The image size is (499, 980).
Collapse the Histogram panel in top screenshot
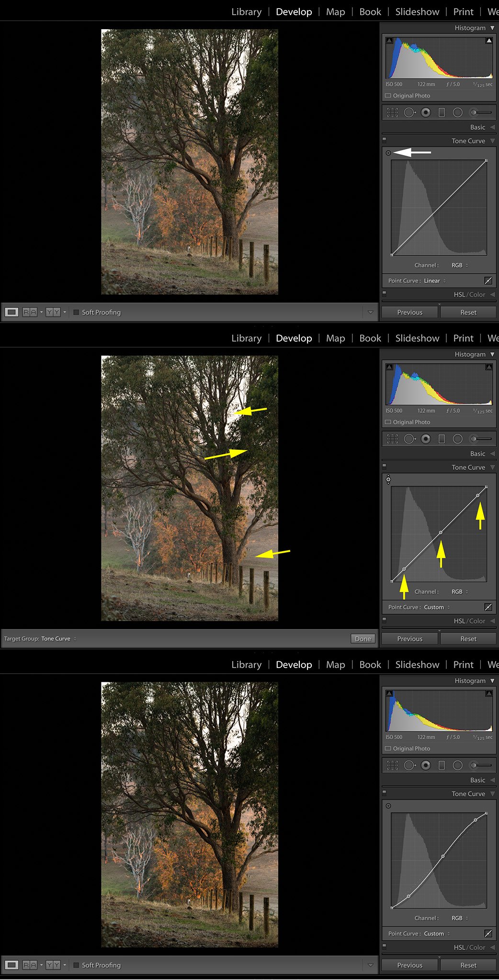492,28
